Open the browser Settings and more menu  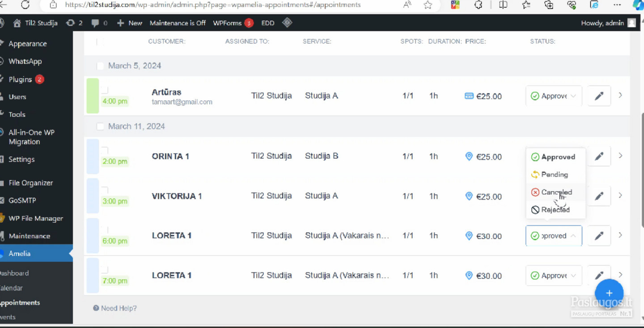[x=617, y=5]
